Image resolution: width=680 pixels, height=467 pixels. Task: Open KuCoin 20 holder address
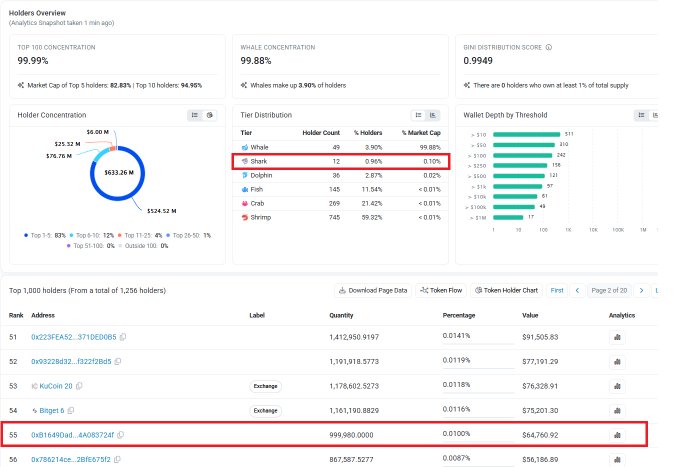point(56,386)
